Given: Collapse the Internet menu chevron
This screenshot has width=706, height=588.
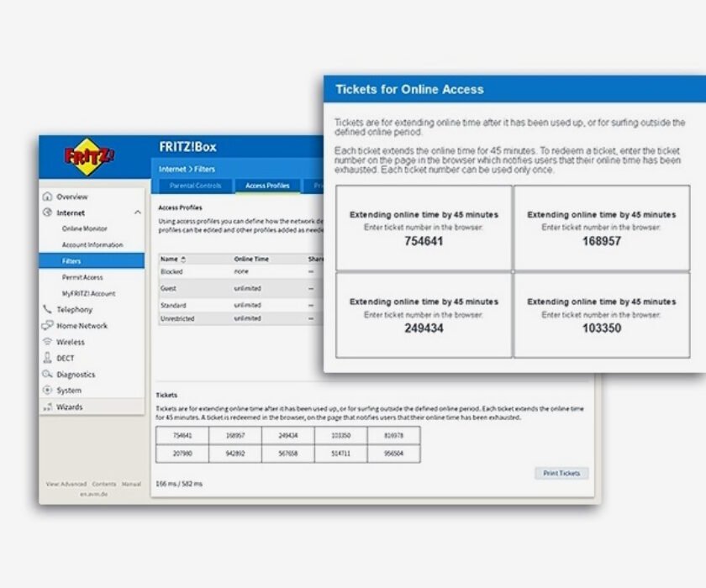Looking at the screenshot, I should click(138, 213).
